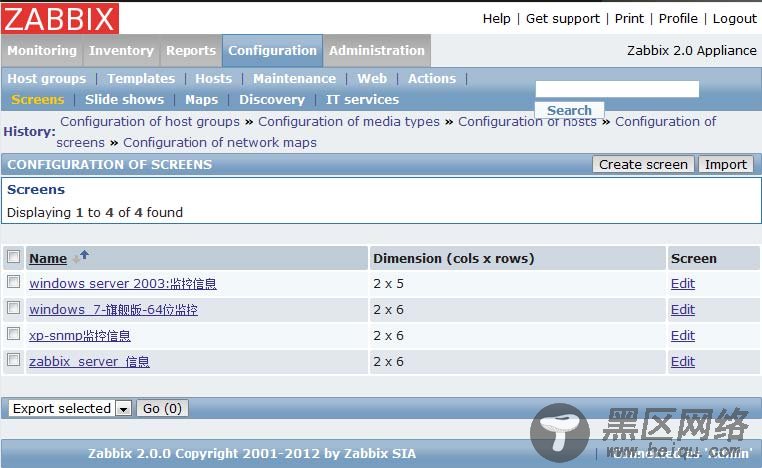
Task: Open the Monitoring tab
Action: tap(42, 51)
